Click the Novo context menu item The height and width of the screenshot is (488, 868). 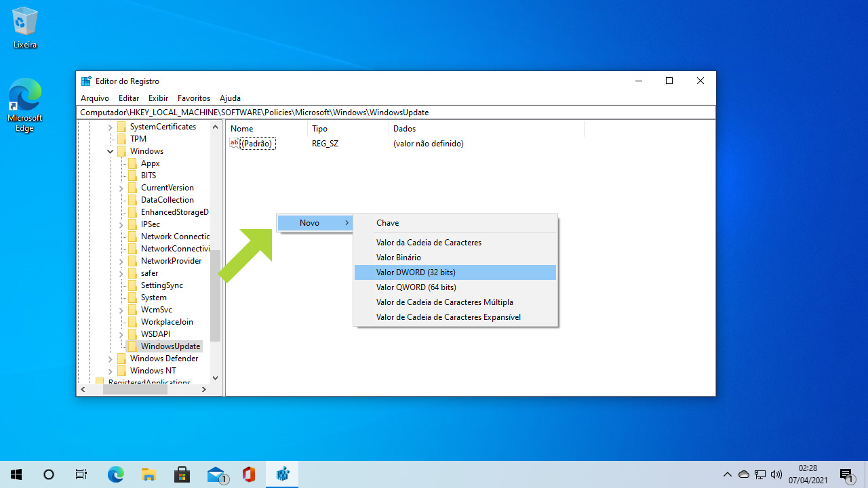coord(315,223)
